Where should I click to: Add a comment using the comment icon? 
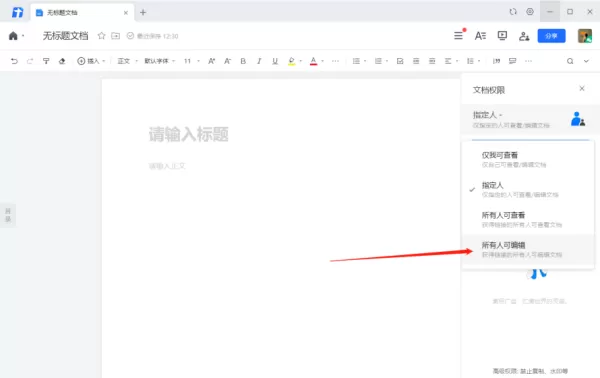click(x=512, y=61)
